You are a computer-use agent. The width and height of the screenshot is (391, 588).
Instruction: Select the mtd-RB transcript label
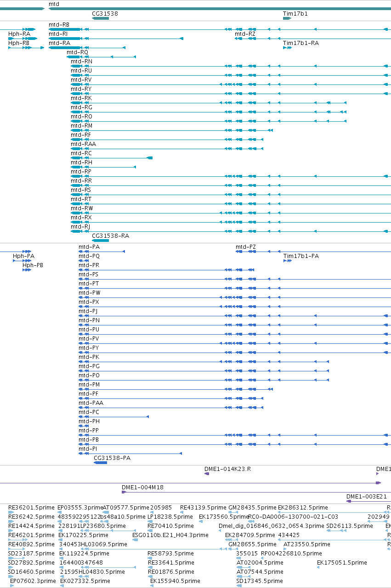(x=59, y=25)
